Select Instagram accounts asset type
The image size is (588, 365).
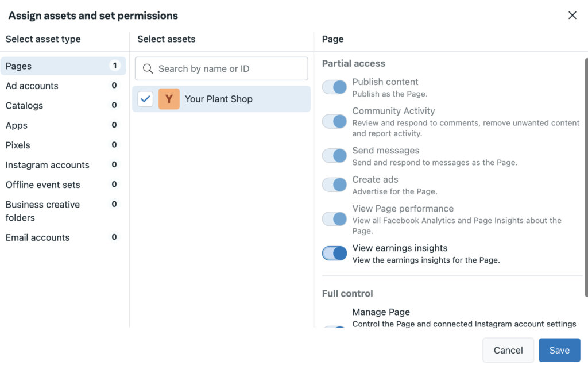pos(47,165)
